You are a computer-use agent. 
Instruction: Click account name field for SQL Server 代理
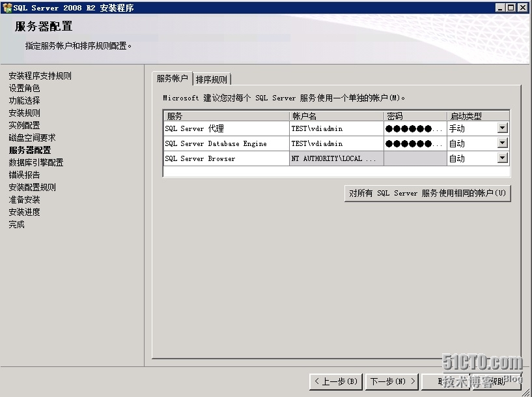click(x=336, y=128)
